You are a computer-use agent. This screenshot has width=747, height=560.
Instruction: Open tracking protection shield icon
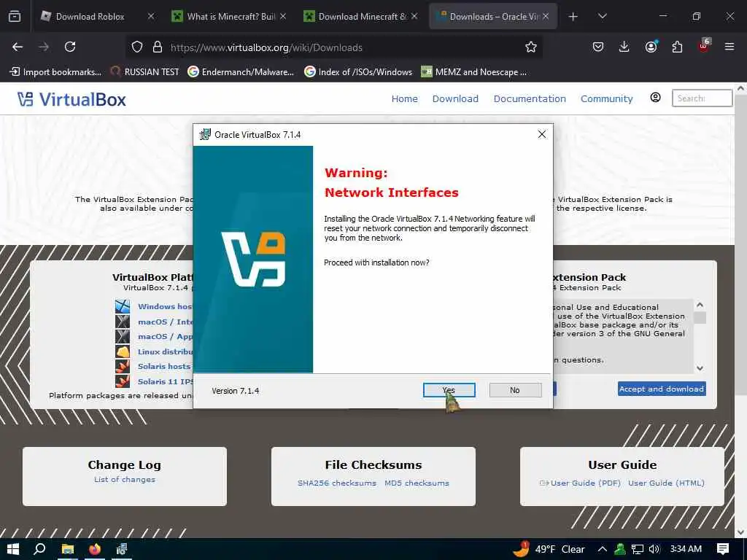(x=137, y=47)
